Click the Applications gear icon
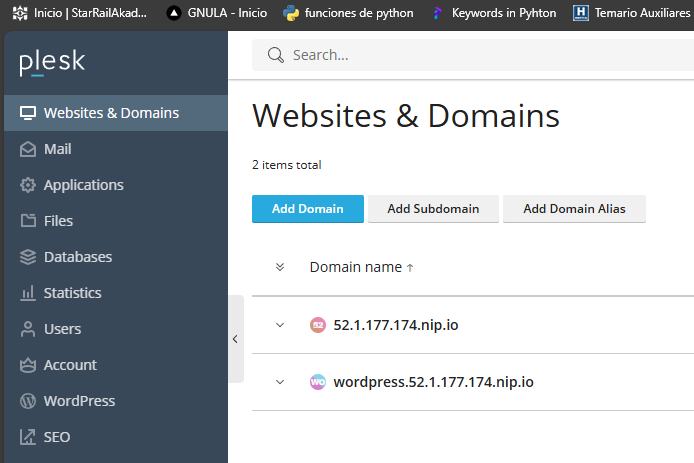Viewport: 694px width, 463px height. 27,185
